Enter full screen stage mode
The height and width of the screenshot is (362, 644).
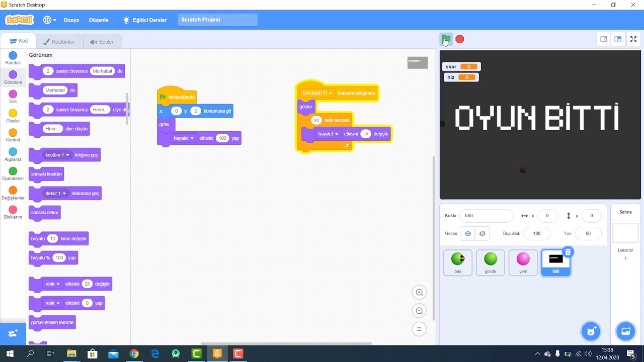634,39
